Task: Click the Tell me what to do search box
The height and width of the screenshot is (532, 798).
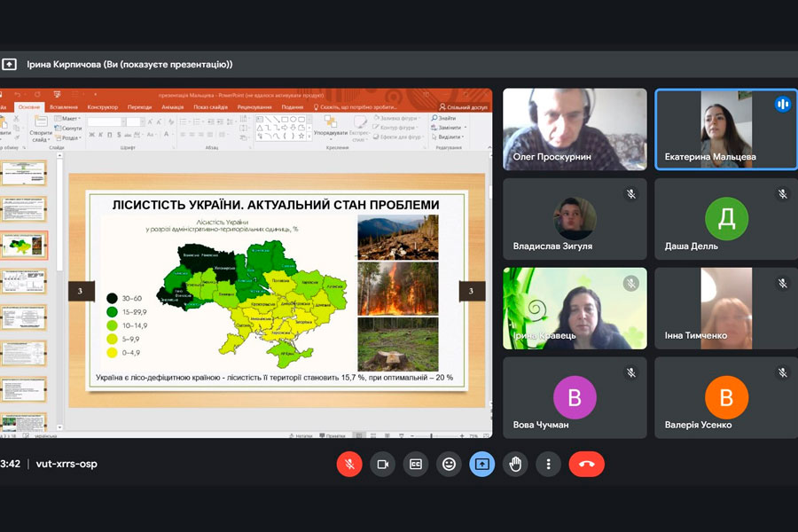Action: point(356,107)
